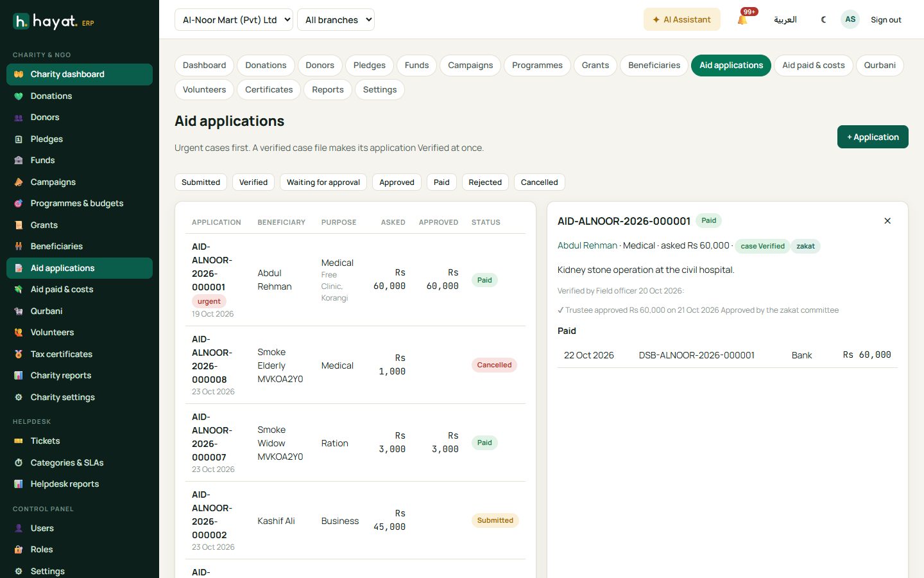This screenshot has height=578, width=924.
Task: Click the Volunteers icon in sidebar
Action: click(x=19, y=333)
